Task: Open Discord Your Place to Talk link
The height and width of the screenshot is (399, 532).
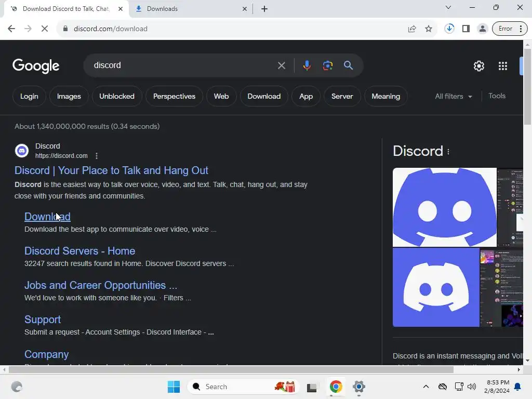Action: pos(111,170)
